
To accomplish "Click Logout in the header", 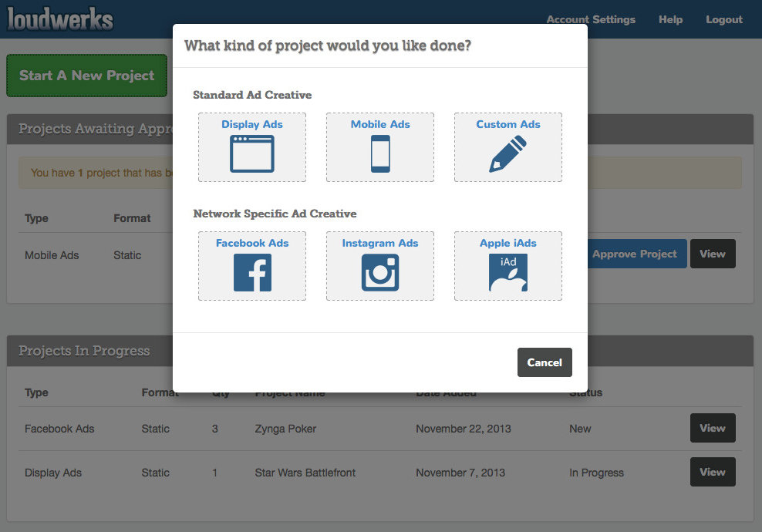I will click(724, 20).
